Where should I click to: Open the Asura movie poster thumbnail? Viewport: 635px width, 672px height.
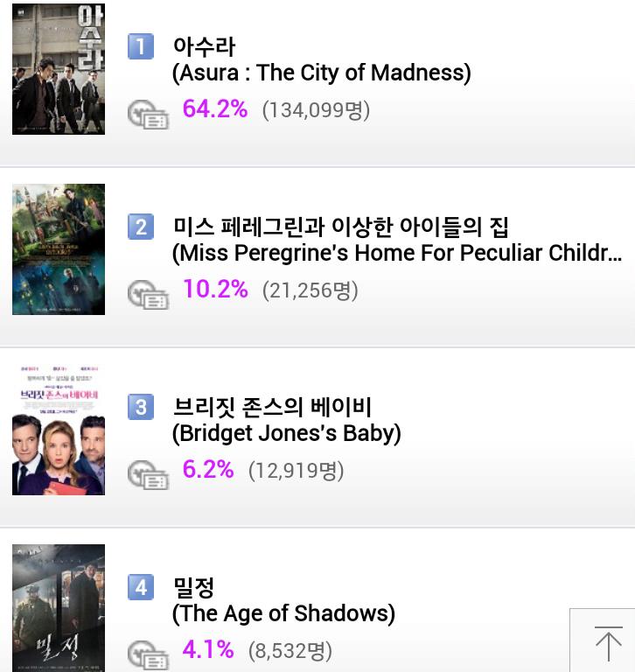click(x=59, y=69)
